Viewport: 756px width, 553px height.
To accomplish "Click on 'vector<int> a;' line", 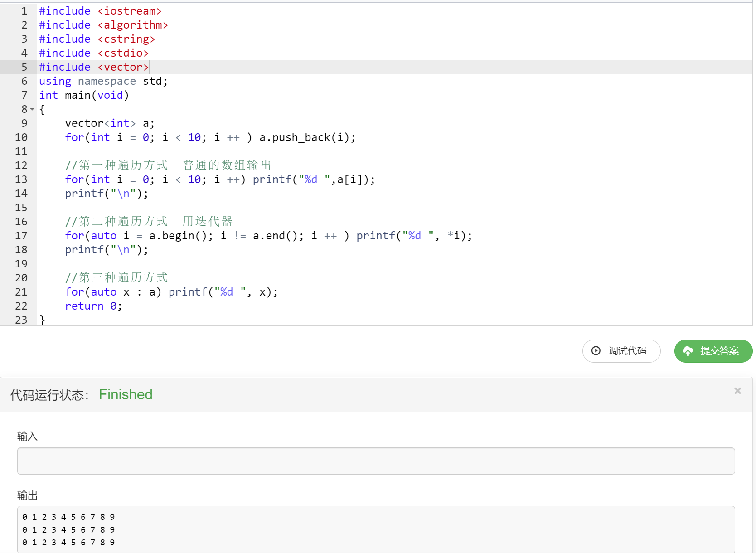I will pos(110,123).
